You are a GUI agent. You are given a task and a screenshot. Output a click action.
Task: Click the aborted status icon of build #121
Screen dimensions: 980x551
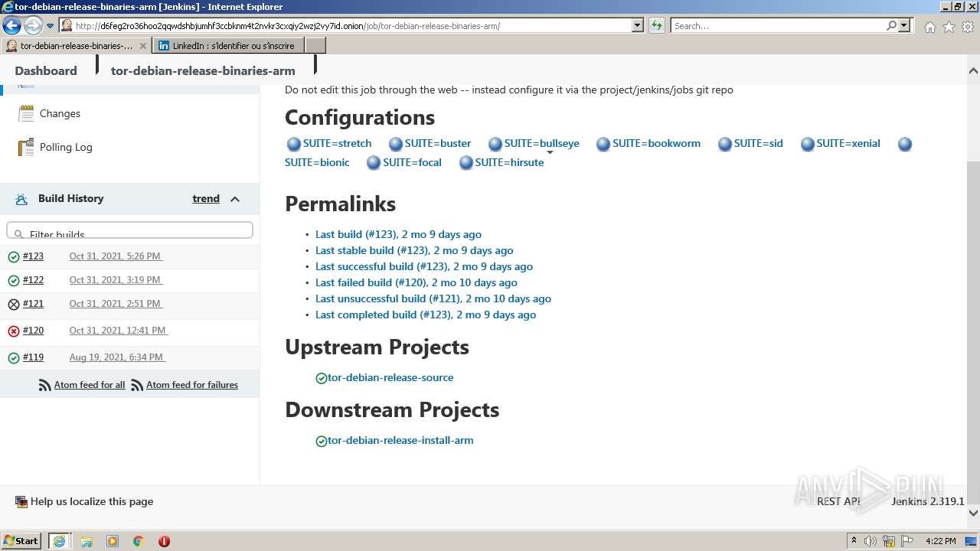pos(14,305)
